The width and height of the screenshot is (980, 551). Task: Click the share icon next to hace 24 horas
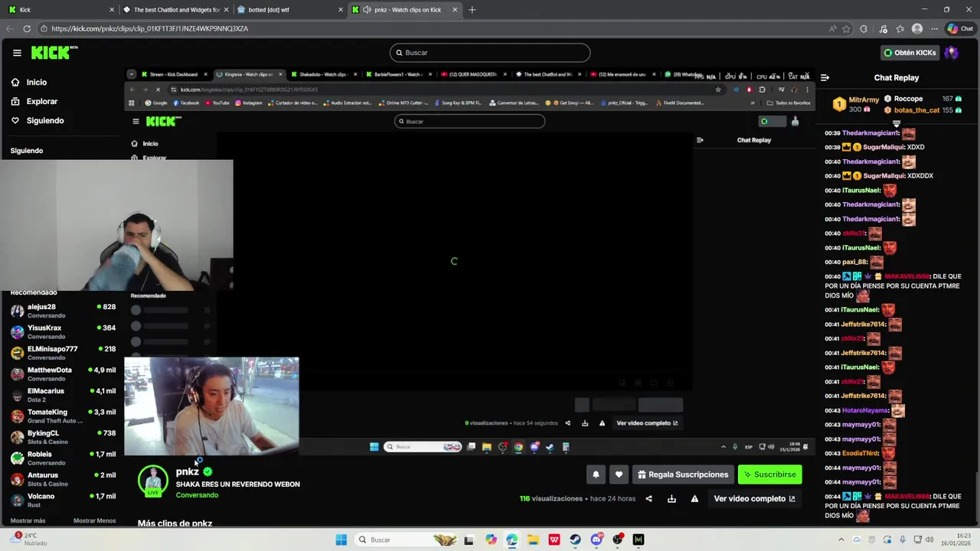coord(649,499)
